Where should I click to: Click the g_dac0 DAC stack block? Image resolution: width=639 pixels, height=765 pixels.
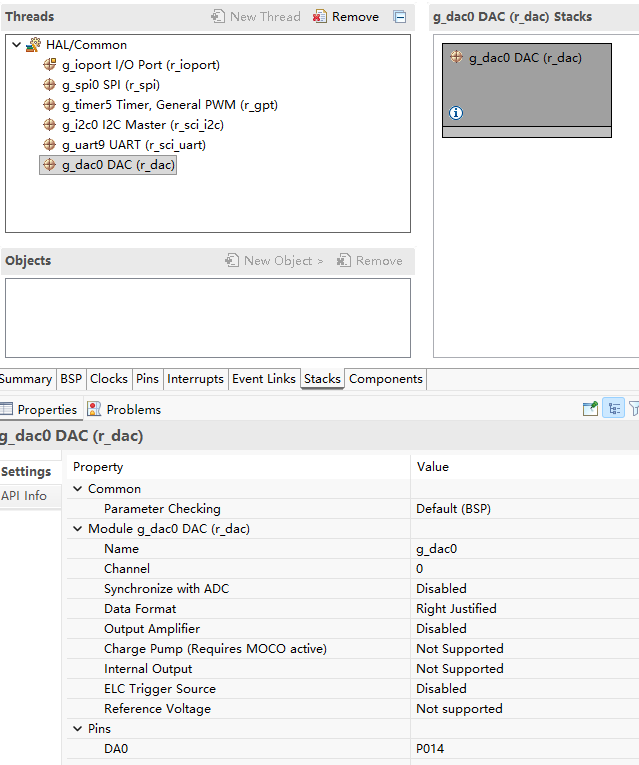tap(527, 90)
